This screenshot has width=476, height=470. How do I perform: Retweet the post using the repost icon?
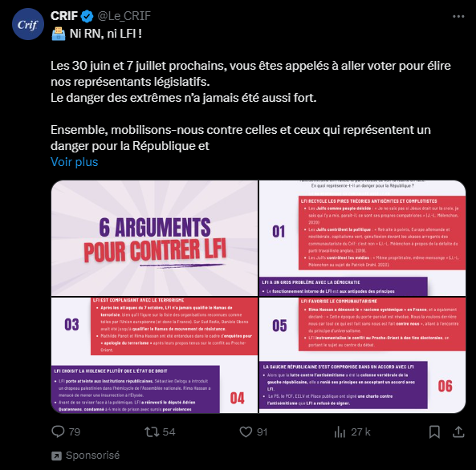pyautogui.click(x=152, y=432)
